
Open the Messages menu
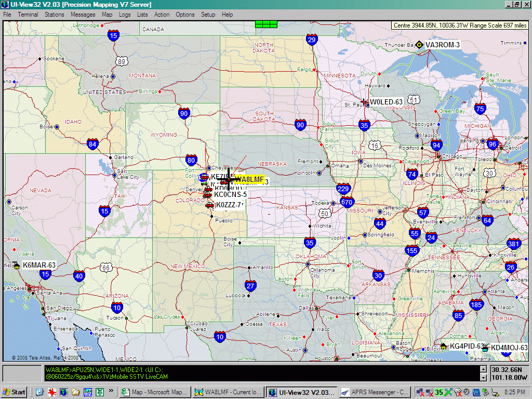point(83,15)
